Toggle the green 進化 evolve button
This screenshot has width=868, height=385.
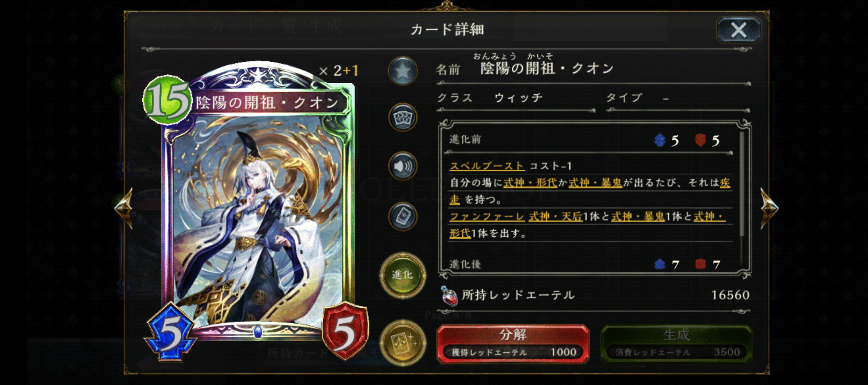click(x=403, y=275)
